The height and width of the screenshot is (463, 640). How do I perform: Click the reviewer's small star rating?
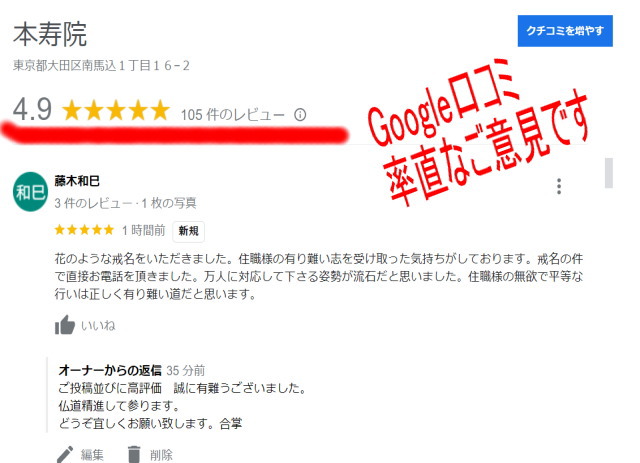coord(84,230)
